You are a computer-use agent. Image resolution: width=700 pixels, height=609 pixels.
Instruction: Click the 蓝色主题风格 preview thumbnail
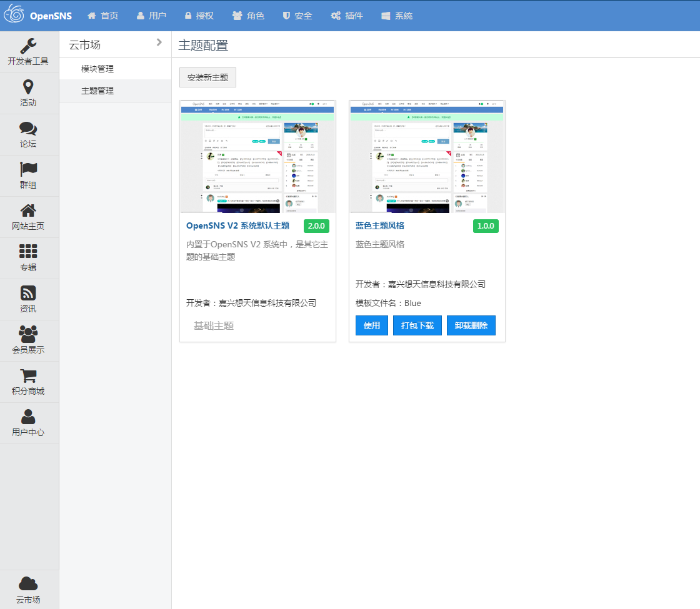[x=427, y=157]
